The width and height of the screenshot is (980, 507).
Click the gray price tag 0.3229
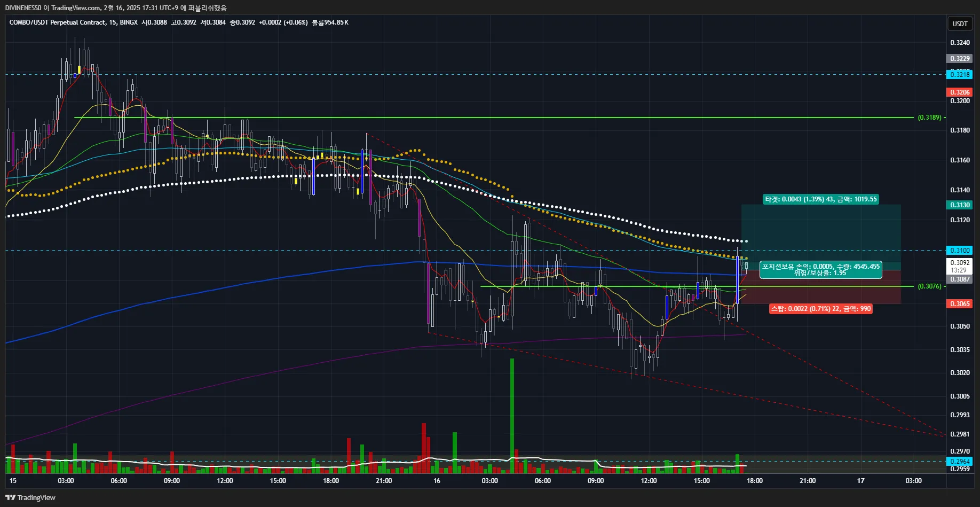click(960, 59)
